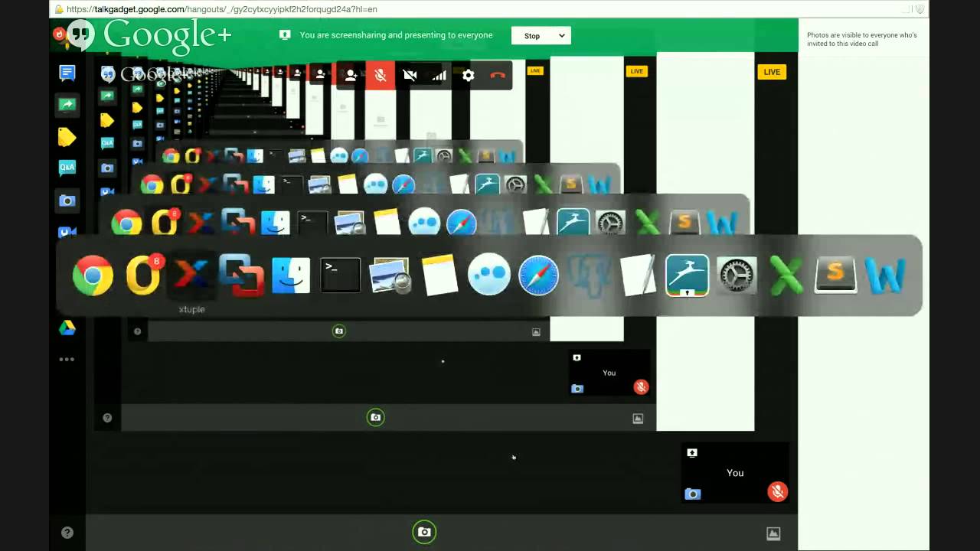Open TextEdit paper-and-pen in largest dock
980x551 pixels.
638,275
